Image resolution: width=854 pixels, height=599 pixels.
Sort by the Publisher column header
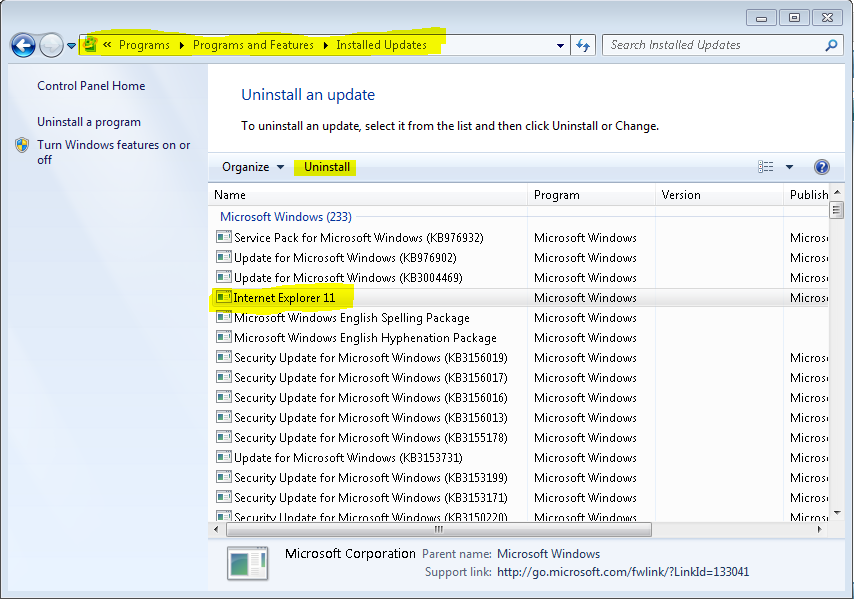[807, 195]
